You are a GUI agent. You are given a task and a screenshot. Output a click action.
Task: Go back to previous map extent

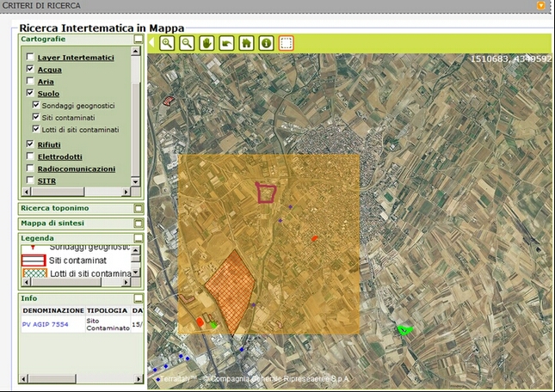(226, 44)
